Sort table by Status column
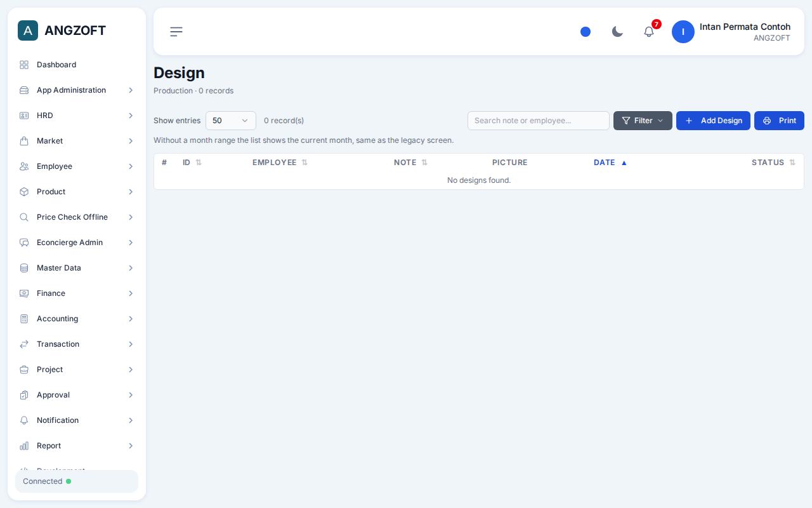Screen dimensions: 812x508 pyautogui.click(x=773, y=163)
